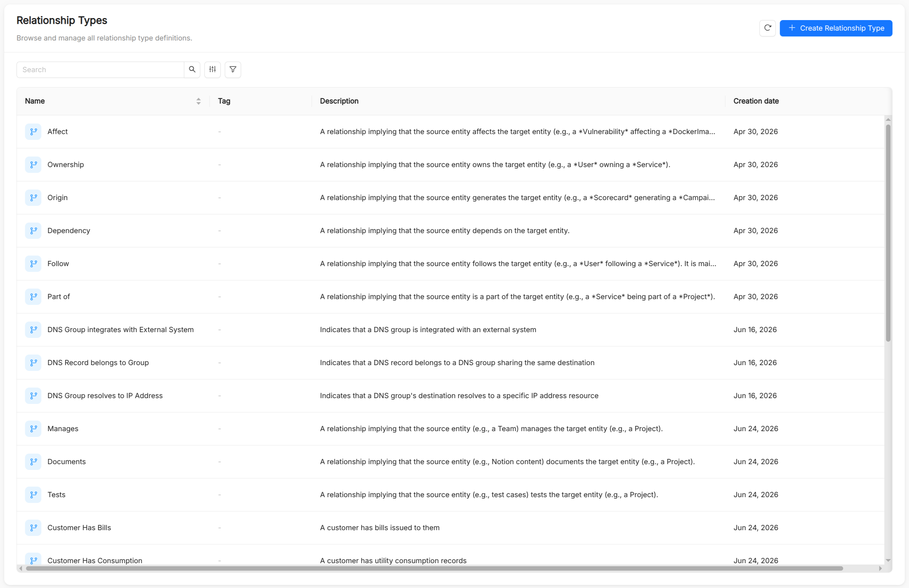Click icon beside DNS Record belongs to Group
The image size is (909, 588).
pos(33,363)
